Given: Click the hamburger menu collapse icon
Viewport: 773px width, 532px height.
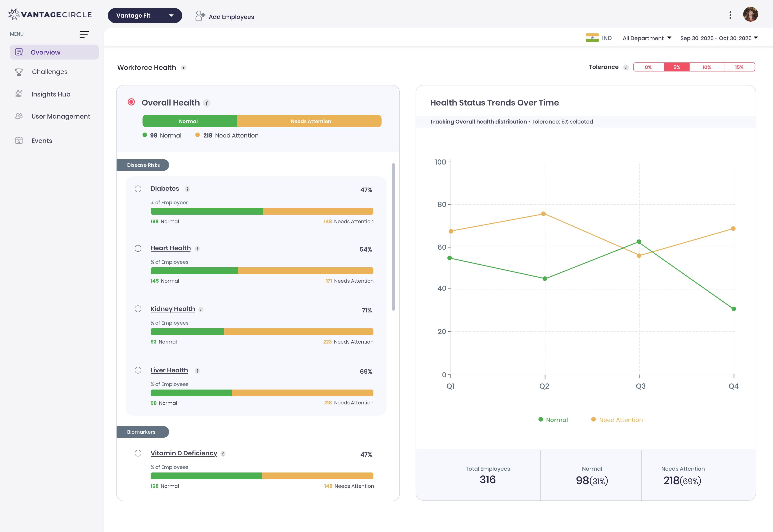Looking at the screenshot, I should coord(84,34).
